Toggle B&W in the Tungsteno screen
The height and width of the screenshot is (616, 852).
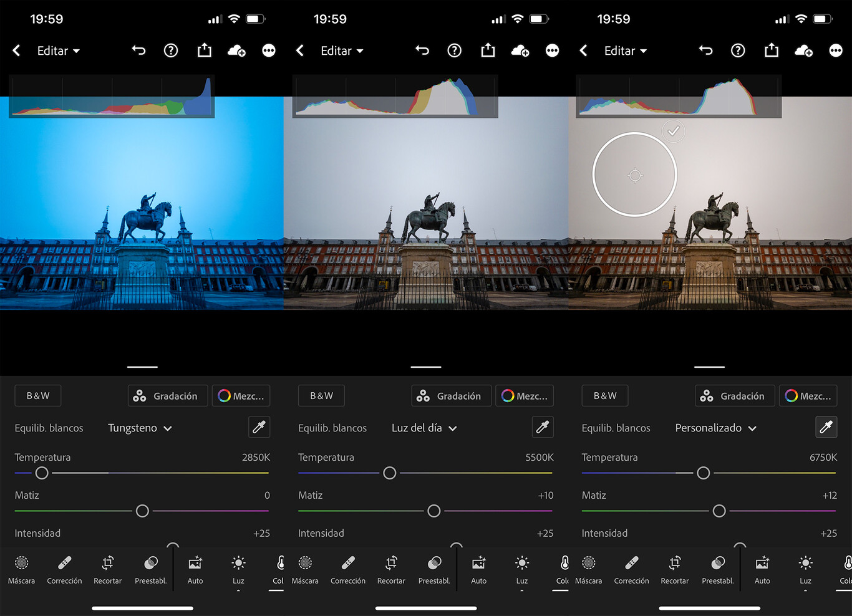38,396
